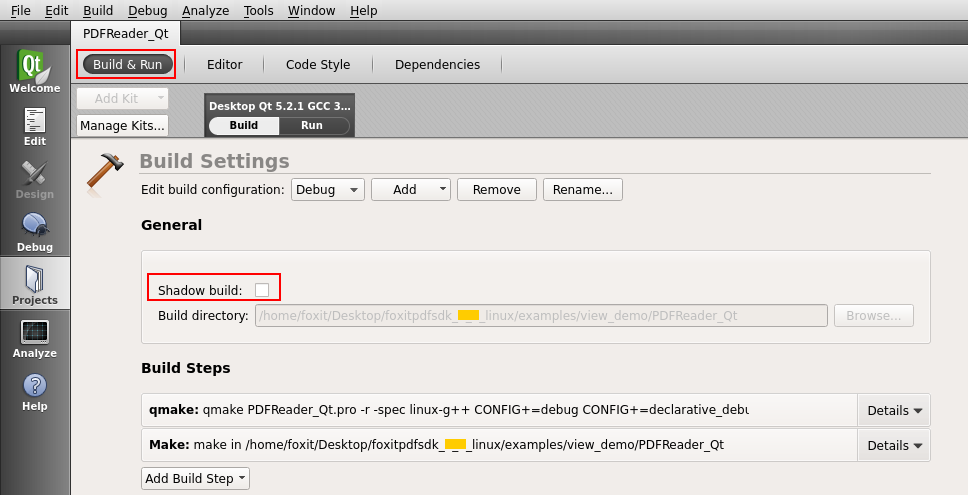Select the Projects mode icon
This screenshot has height=495, width=968.
(x=35, y=283)
